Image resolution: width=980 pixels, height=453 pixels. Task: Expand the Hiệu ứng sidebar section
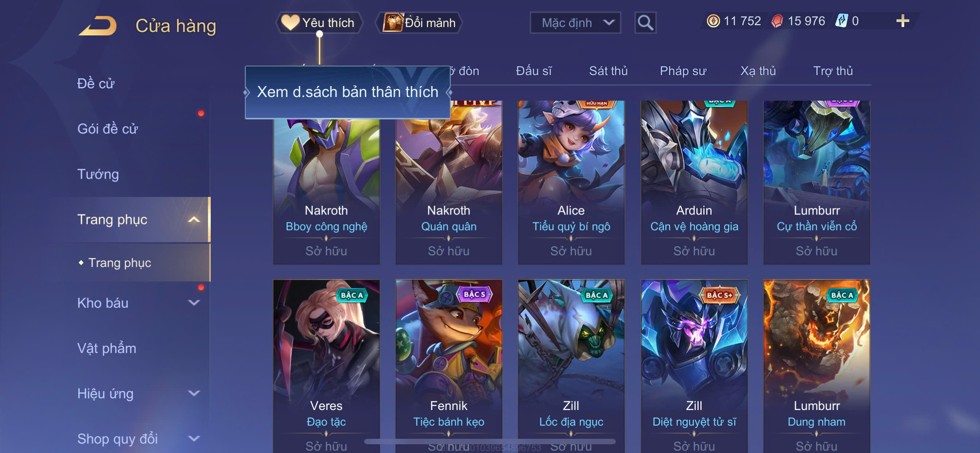click(x=194, y=393)
